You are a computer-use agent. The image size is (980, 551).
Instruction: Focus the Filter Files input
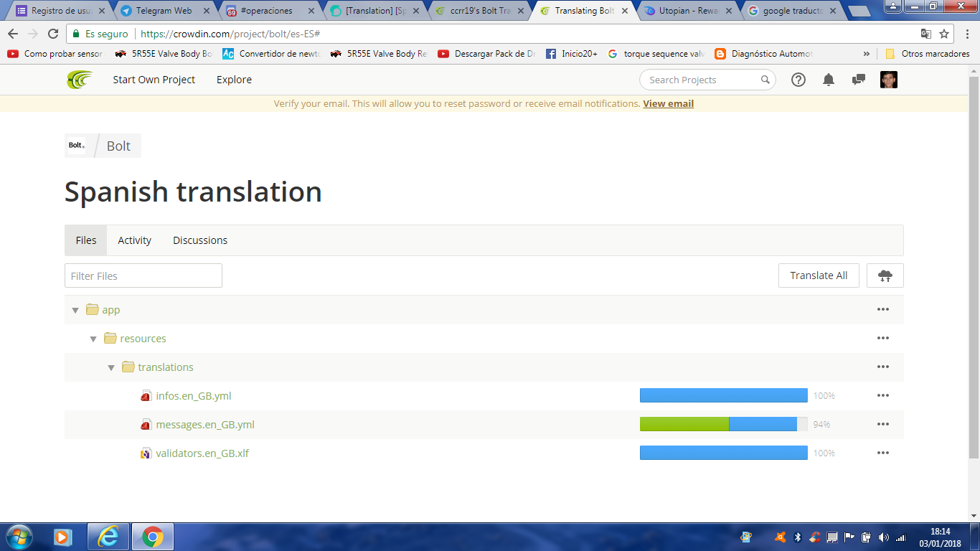click(x=143, y=275)
